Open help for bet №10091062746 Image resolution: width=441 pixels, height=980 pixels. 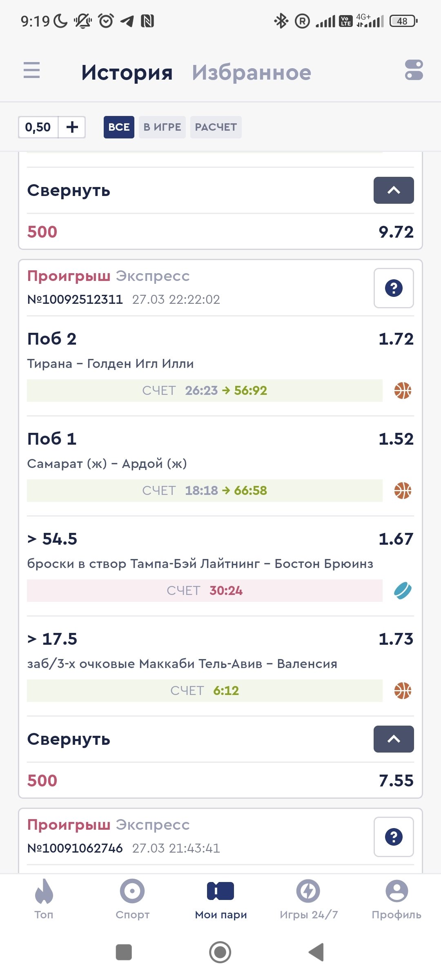[x=394, y=837]
